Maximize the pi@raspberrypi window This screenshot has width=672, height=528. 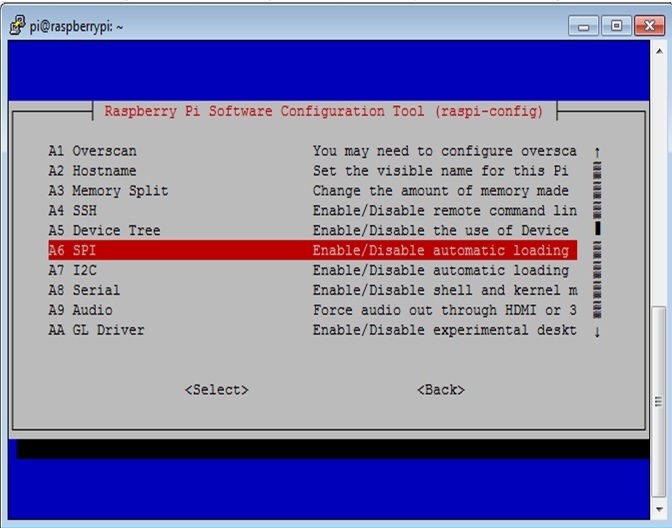[616, 26]
